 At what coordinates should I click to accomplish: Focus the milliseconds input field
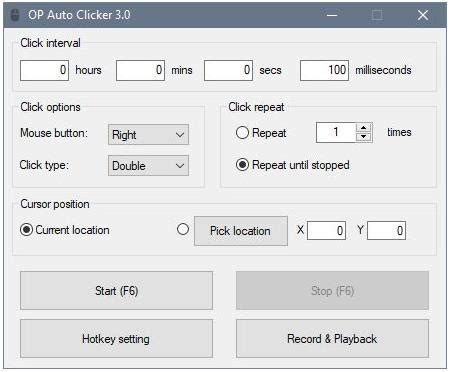(324, 70)
